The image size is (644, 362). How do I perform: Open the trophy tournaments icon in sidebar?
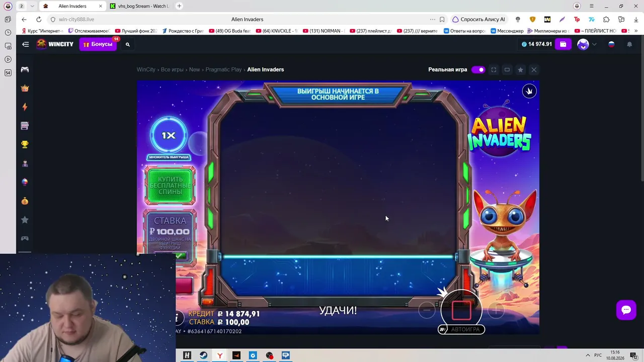(x=25, y=145)
